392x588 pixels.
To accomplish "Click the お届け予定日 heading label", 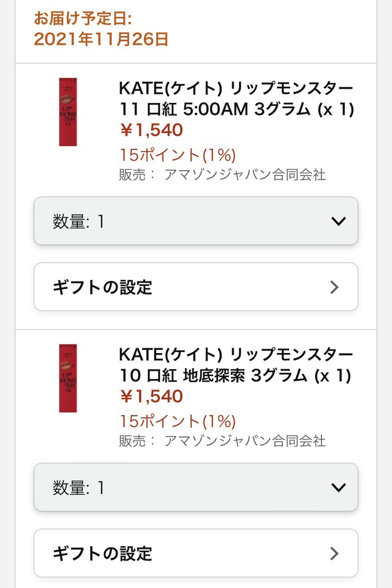I will coord(83,18).
